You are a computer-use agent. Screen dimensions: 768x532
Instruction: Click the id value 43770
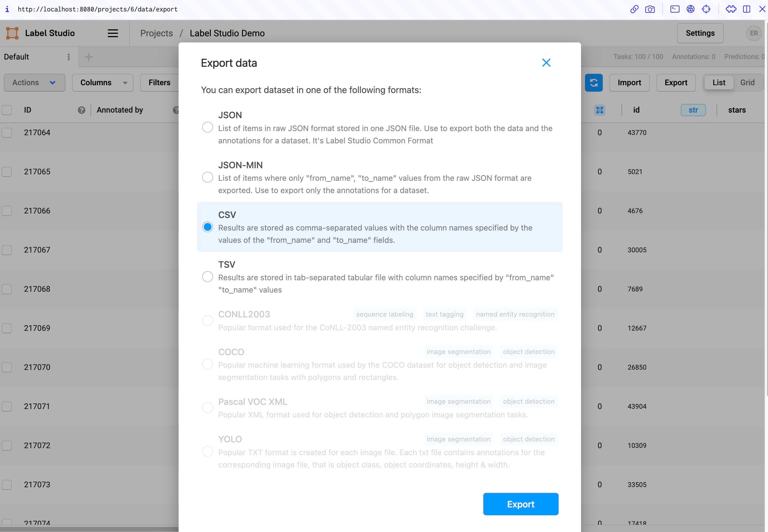click(637, 133)
